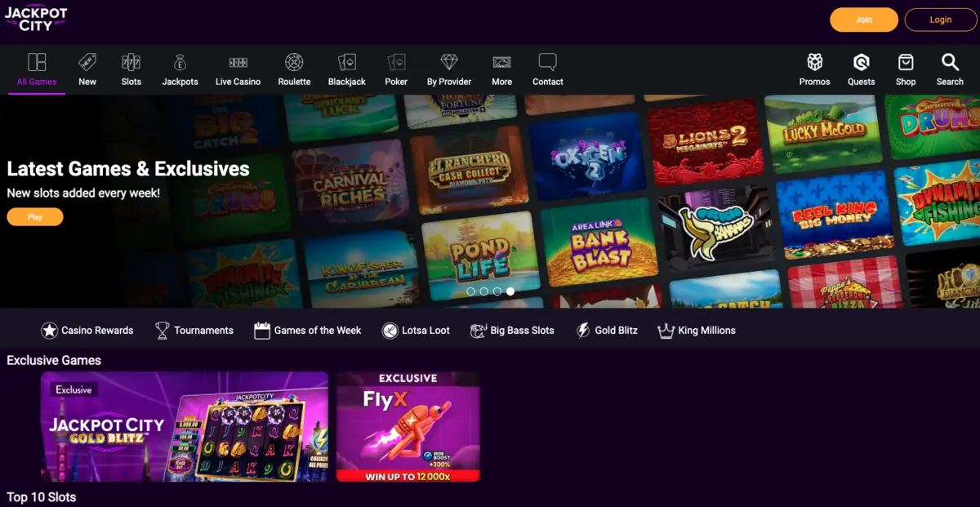
Task: Click the Jackpot City logo
Action: (35, 18)
